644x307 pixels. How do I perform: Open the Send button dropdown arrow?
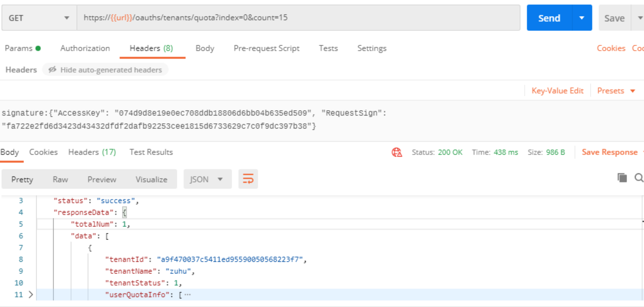(582, 18)
